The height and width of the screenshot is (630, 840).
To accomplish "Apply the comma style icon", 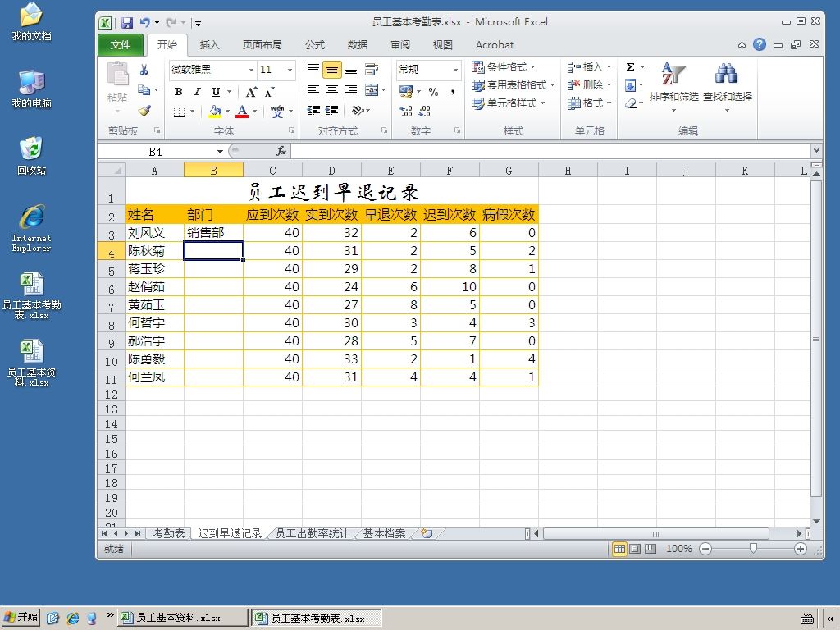I will 453,92.
